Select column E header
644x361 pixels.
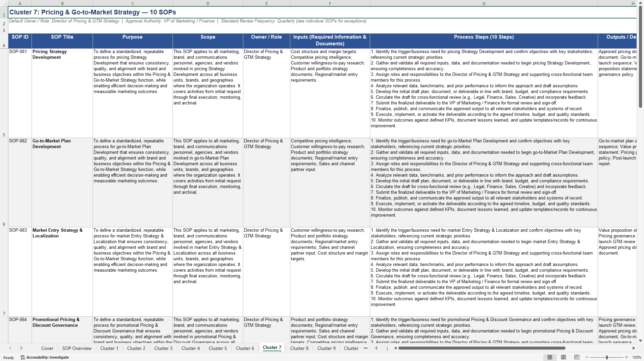point(266,3)
